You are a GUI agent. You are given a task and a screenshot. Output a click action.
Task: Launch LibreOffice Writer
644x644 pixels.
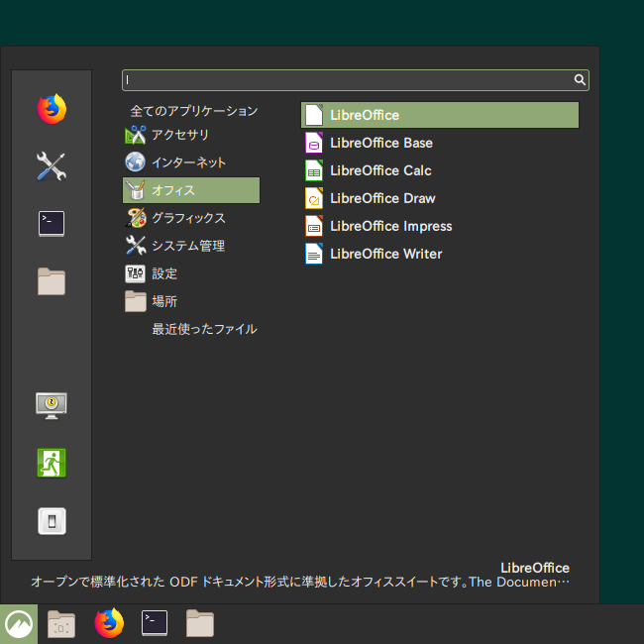pos(440,254)
